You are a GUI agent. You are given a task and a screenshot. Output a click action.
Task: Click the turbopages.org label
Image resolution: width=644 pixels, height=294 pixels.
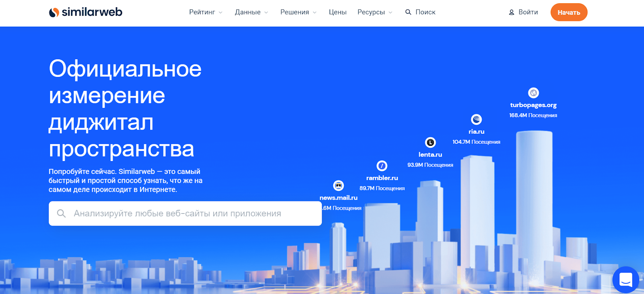[533, 105]
